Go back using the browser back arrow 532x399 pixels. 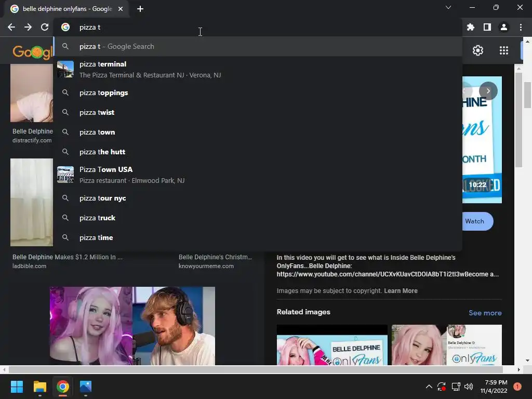(11, 27)
